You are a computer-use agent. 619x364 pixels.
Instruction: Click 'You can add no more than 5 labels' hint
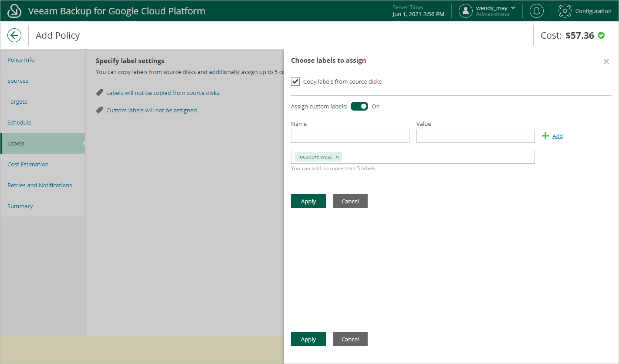click(x=333, y=169)
